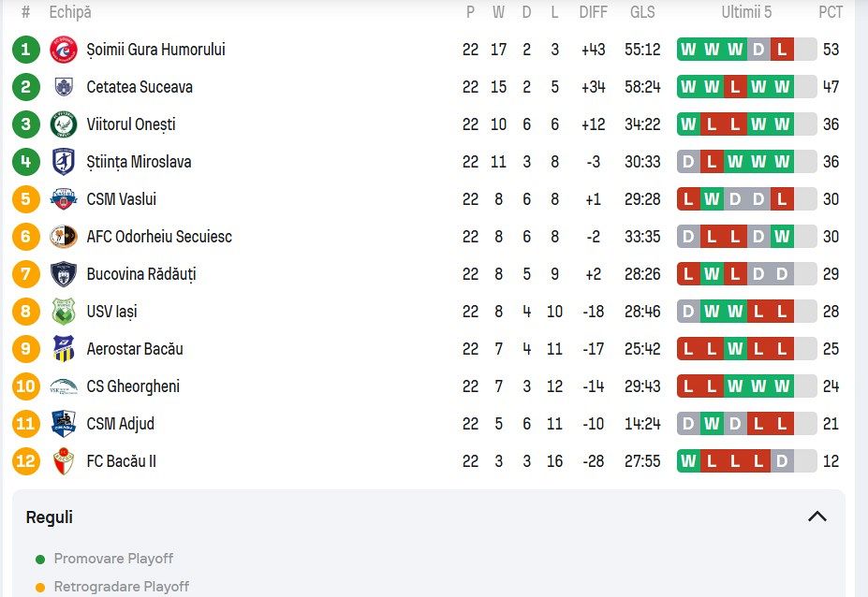Click Șoimii Gura Humorului team logo
This screenshot has width=868, height=597.
coord(64,50)
